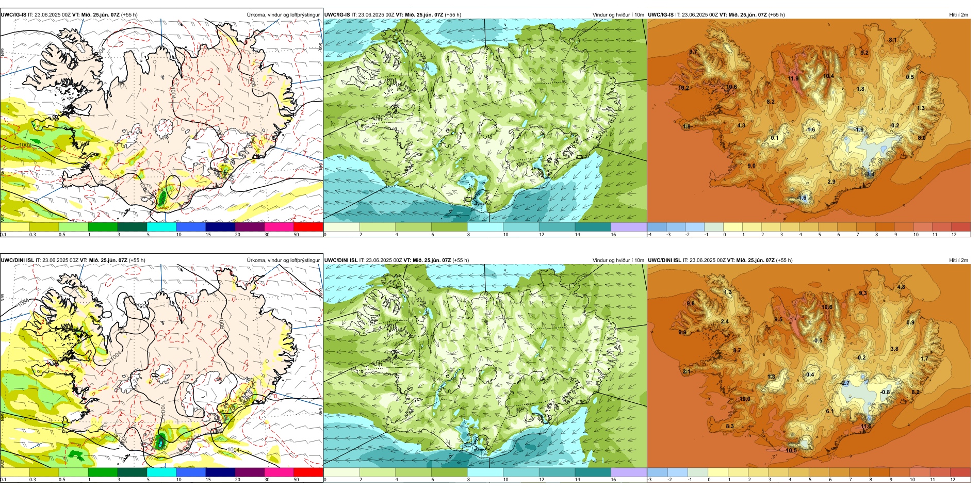Image resolution: width=980 pixels, height=490 pixels.
Task: Click the 'UWC/DINI ISL' header of the precipitation map
Action: 17,260
